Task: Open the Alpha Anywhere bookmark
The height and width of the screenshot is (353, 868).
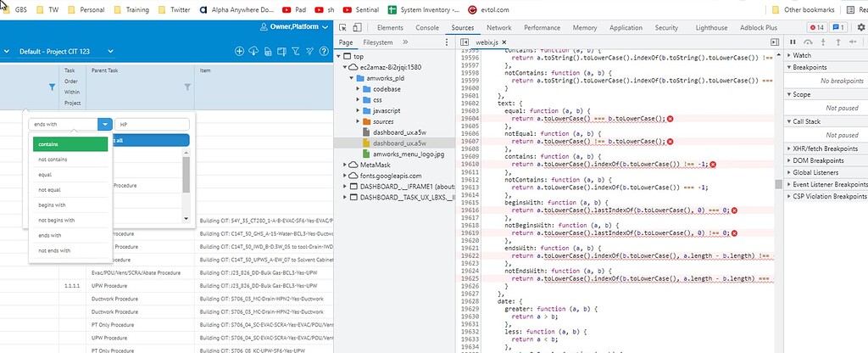Action: click(x=236, y=9)
